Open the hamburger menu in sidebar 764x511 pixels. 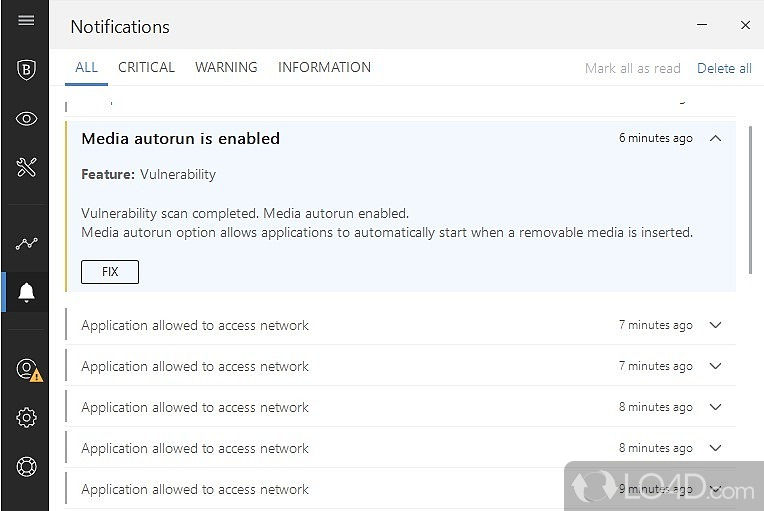pyautogui.click(x=26, y=20)
